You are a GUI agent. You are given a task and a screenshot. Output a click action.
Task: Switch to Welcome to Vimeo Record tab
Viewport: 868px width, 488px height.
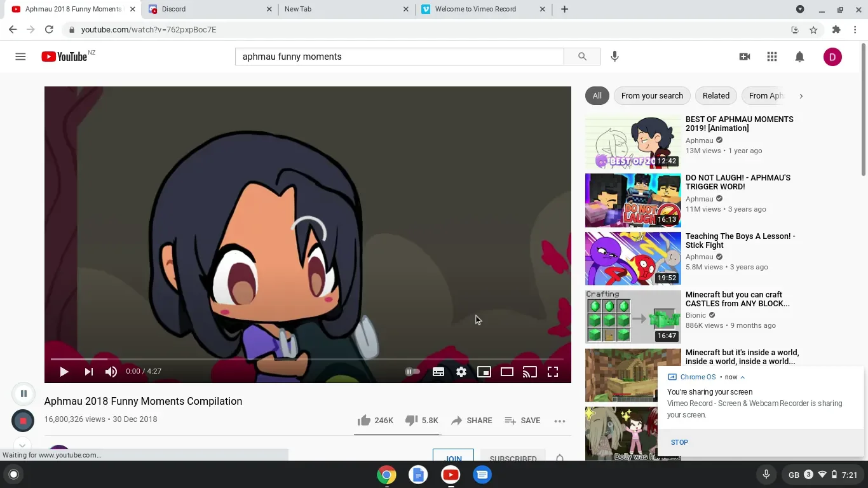coord(483,9)
